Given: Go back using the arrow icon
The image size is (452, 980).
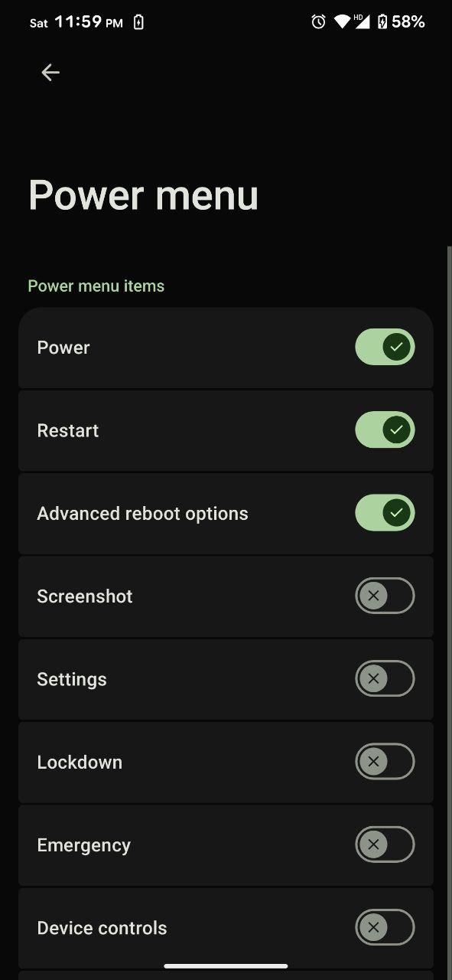Looking at the screenshot, I should (x=50, y=72).
